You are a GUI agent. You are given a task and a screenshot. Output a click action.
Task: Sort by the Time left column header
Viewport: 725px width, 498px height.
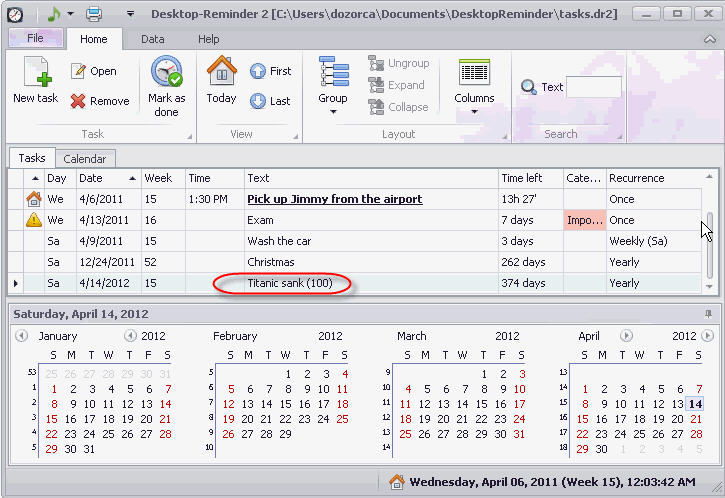[531, 178]
